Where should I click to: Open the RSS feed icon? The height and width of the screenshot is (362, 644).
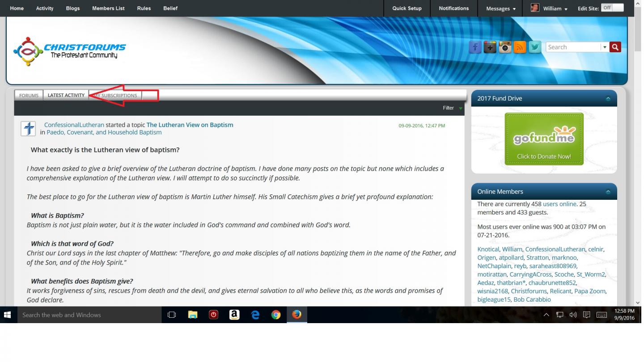coord(520,47)
